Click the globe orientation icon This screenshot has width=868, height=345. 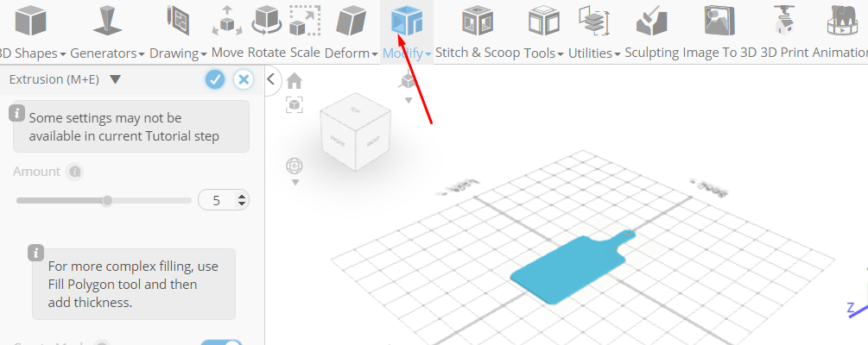pyautogui.click(x=295, y=166)
